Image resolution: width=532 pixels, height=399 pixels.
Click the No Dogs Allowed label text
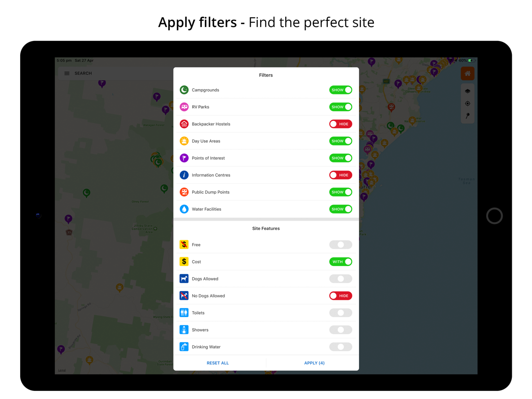pyautogui.click(x=208, y=296)
